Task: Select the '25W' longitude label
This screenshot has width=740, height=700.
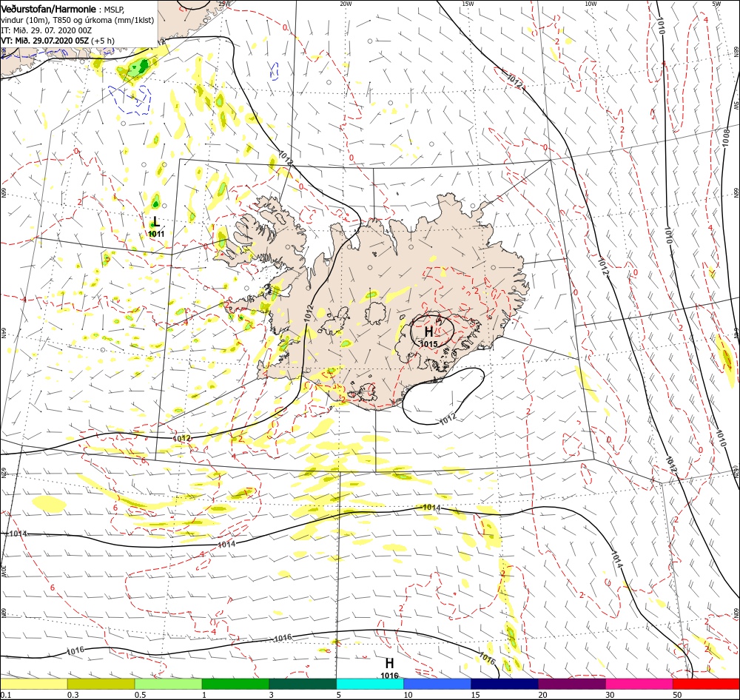Action: [225, 4]
